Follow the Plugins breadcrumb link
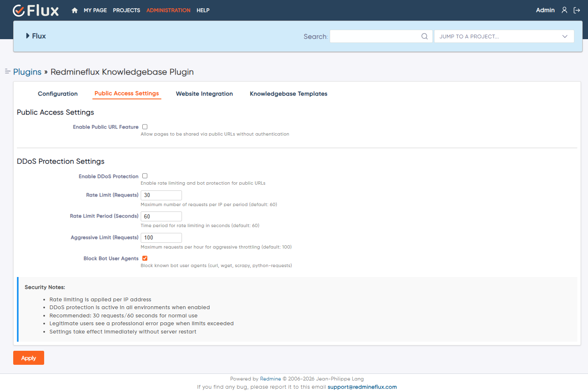The image size is (588, 392). (x=27, y=72)
